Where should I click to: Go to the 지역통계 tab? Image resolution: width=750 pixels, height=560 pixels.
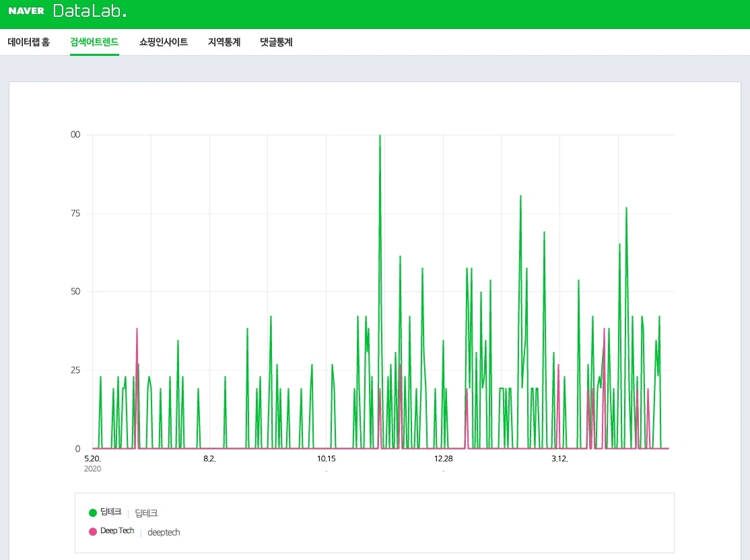pyautogui.click(x=224, y=42)
